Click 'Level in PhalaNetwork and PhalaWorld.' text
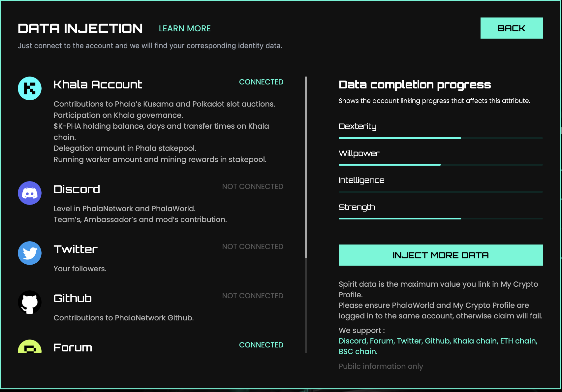Screen dimensions: 562x392 (x=125, y=209)
